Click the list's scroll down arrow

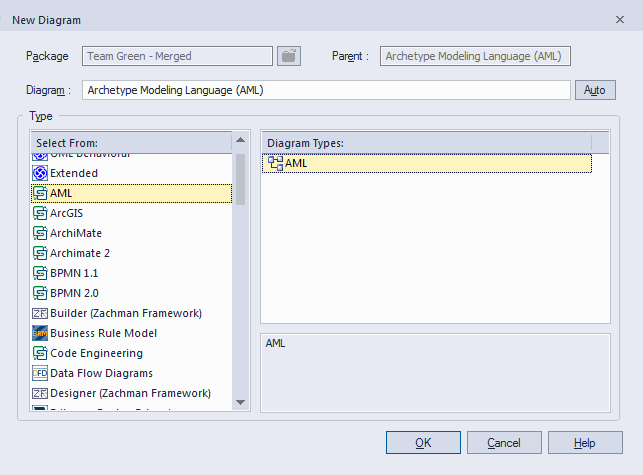(240, 402)
